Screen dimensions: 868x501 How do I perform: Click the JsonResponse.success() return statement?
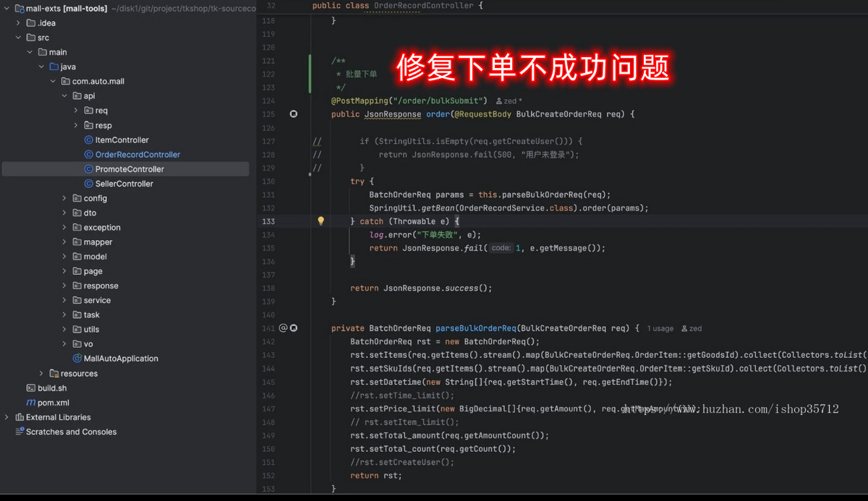click(x=421, y=288)
